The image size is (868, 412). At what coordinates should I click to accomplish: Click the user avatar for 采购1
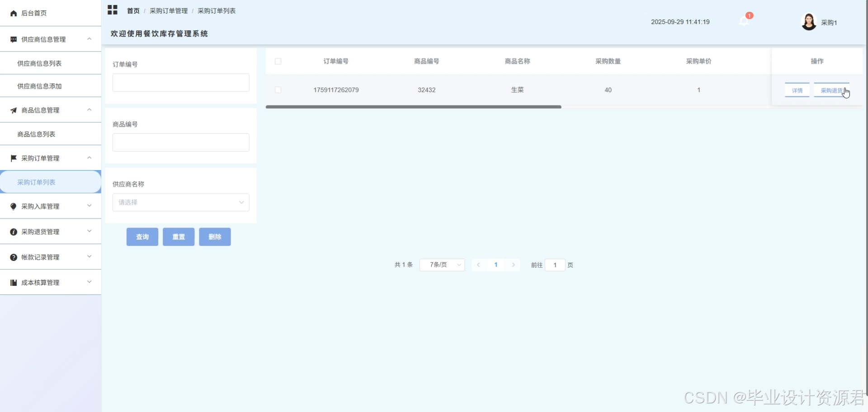coord(809,22)
